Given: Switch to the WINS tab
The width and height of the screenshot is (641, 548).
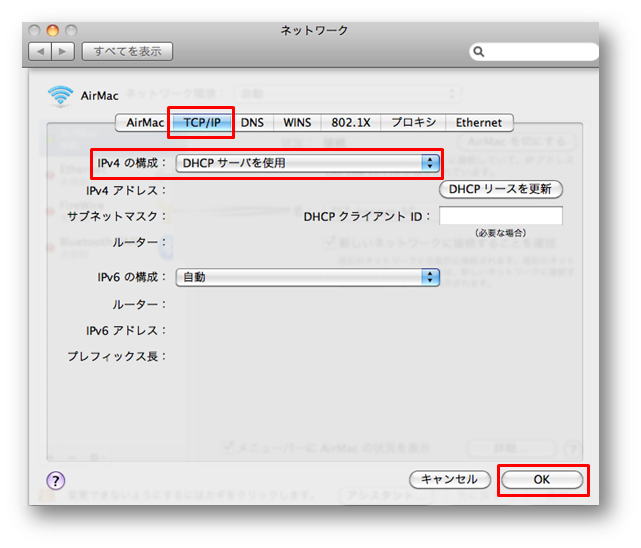Looking at the screenshot, I should (x=297, y=123).
